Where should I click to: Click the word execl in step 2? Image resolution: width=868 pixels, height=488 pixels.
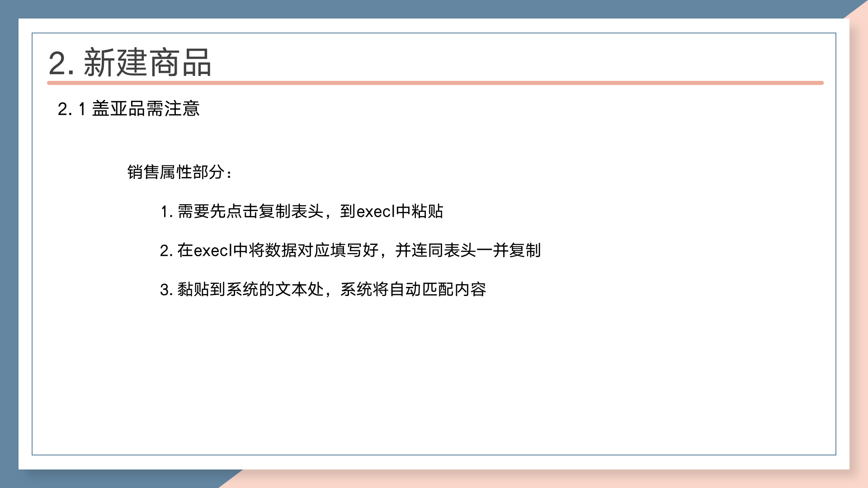click(212, 250)
